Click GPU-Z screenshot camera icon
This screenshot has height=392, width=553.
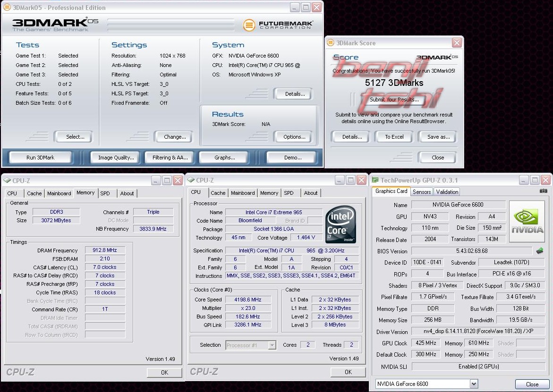click(543, 191)
